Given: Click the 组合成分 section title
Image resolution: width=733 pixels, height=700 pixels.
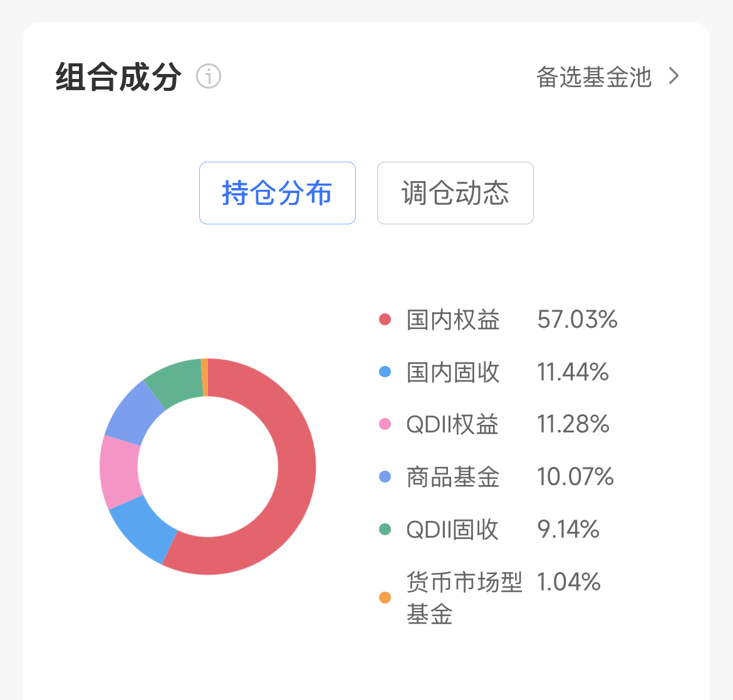Looking at the screenshot, I should (118, 77).
